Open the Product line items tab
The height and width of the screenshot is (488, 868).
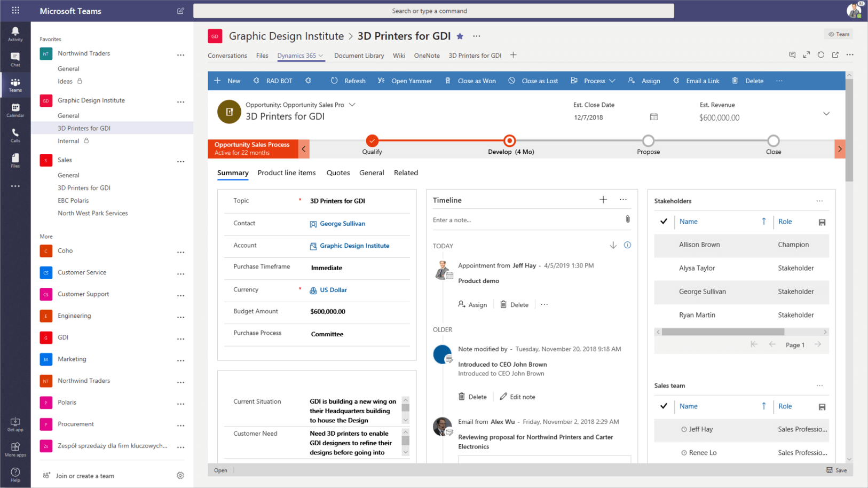coord(287,172)
